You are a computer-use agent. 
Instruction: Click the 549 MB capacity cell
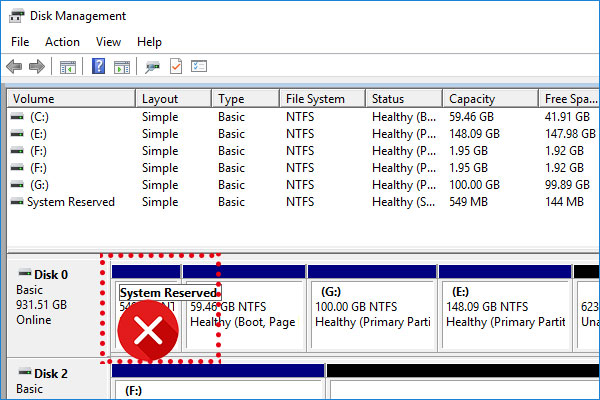coord(468,202)
